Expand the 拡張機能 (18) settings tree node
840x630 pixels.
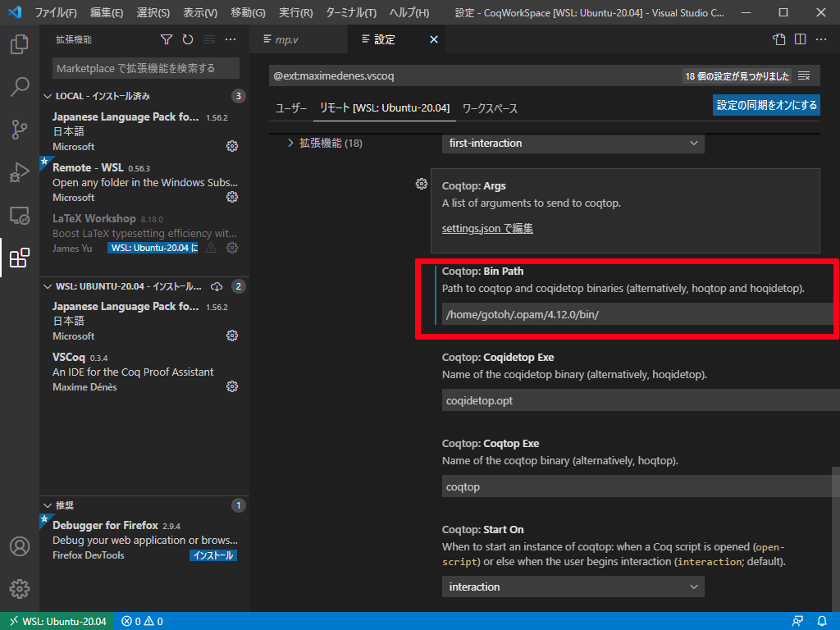(x=290, y=143)
